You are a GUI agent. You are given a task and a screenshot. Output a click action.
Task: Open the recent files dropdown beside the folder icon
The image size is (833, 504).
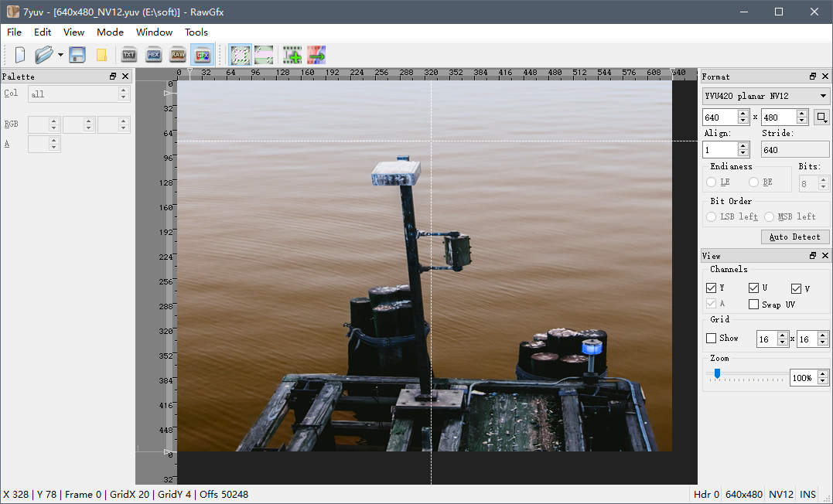point(59,54)
